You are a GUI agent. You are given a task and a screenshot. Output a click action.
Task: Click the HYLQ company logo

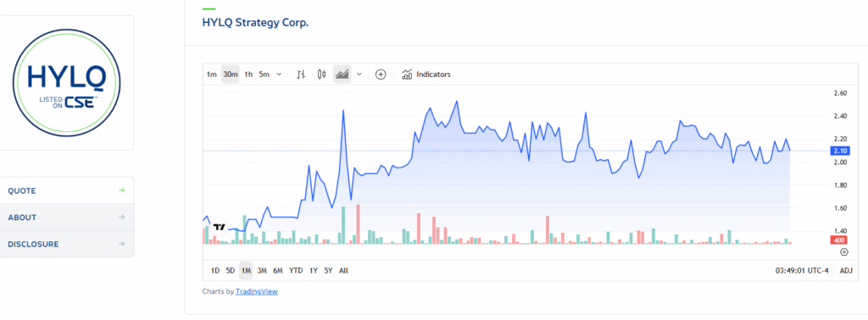pos(66,82)
